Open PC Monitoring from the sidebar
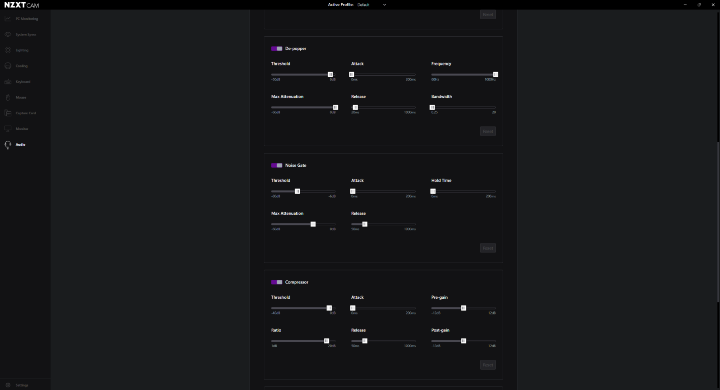 pyautogui.click(x=22, y=19)
